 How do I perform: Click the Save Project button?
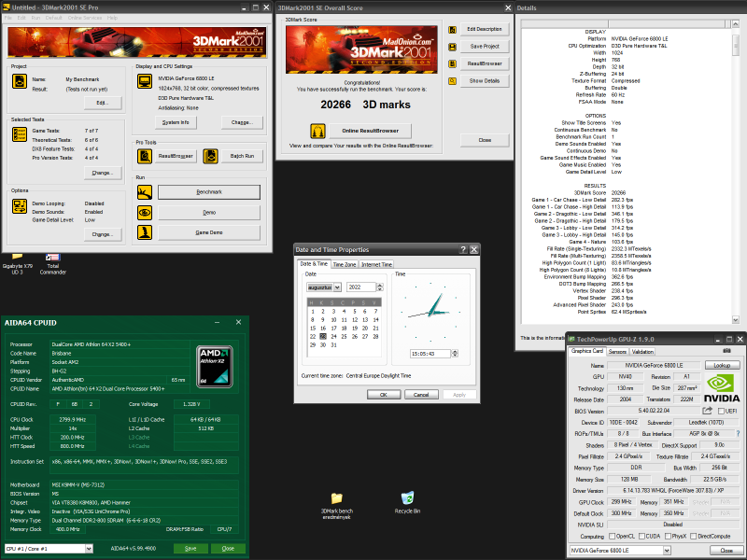point(485,46)
